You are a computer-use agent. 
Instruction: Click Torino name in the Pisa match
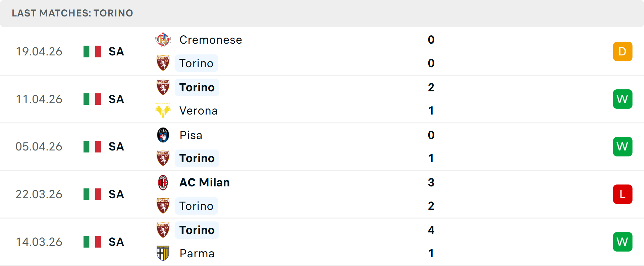[x=197, y=158]
